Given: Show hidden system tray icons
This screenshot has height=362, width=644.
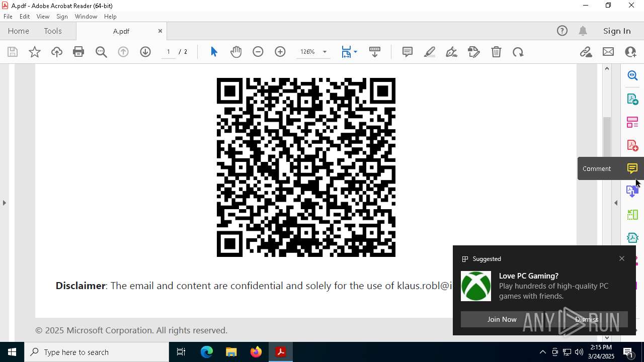Looking at the screenshot, I should point(542,352).
